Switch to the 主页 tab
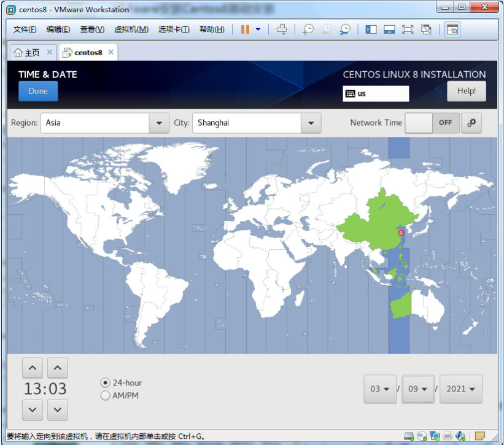Viewport: 504px width, 445px height. pyautogui.click(x=31, y=53)
